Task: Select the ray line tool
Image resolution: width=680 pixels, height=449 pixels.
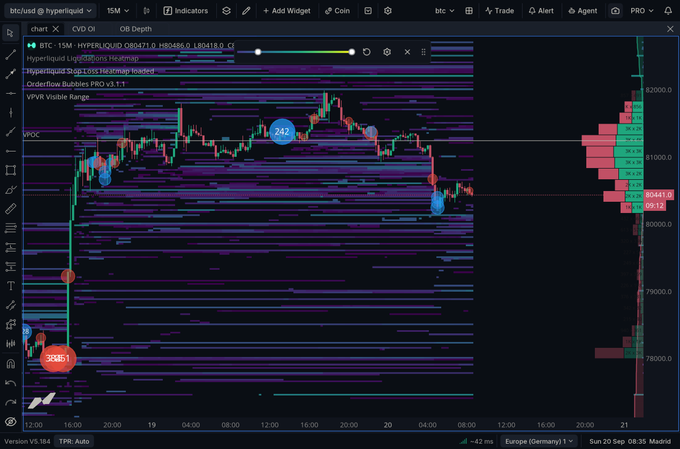Action: point(10,132)
